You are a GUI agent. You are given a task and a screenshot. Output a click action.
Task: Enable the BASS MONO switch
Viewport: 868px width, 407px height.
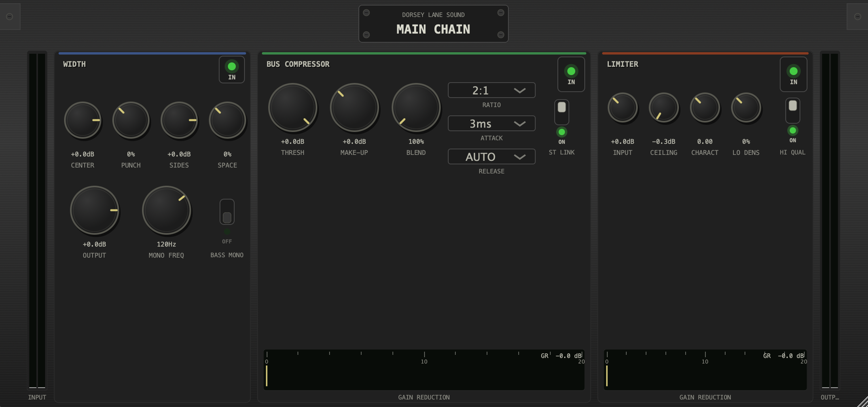coord(227,212)
